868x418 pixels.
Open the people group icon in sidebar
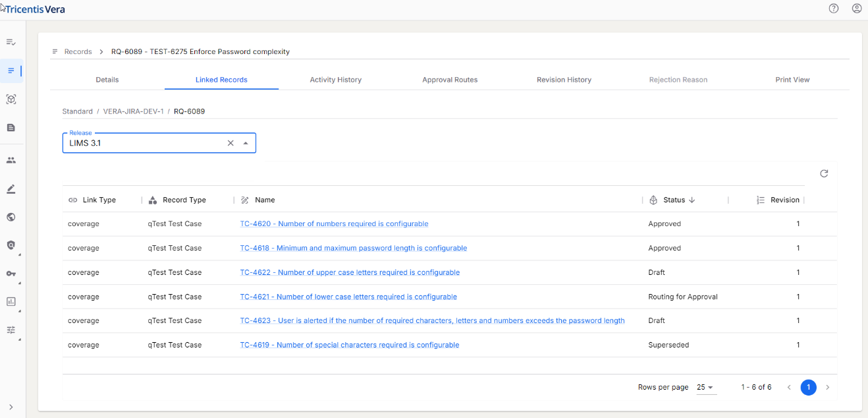click(x=11, y=160)
